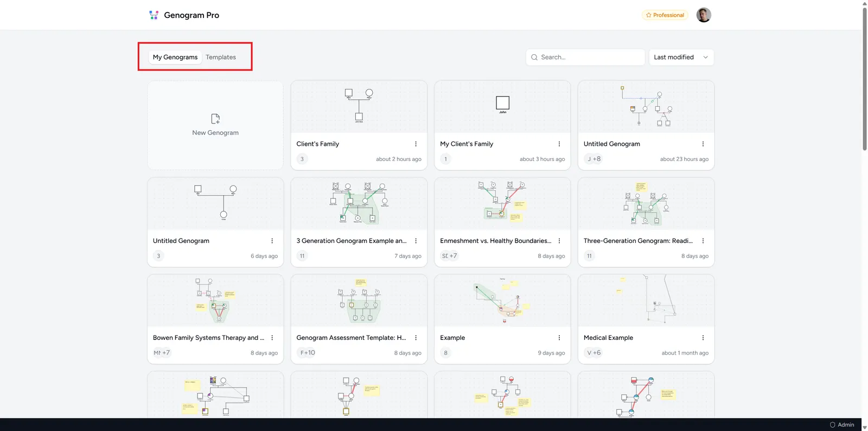Click the Admin shield icon in footer
Viewport: 868px width, 431px height.
833,424
